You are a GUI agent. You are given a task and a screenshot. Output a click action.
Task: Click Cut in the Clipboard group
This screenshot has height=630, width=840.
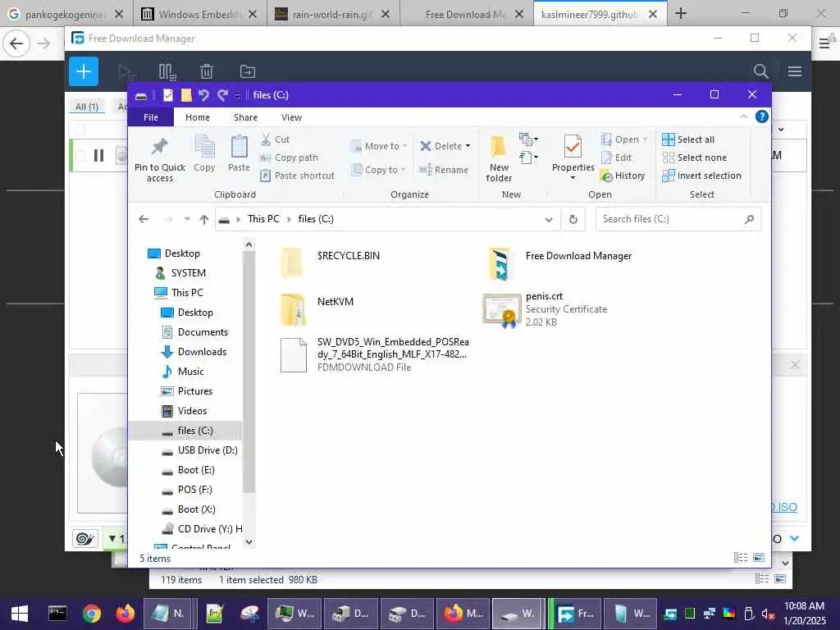click(276, 139)
